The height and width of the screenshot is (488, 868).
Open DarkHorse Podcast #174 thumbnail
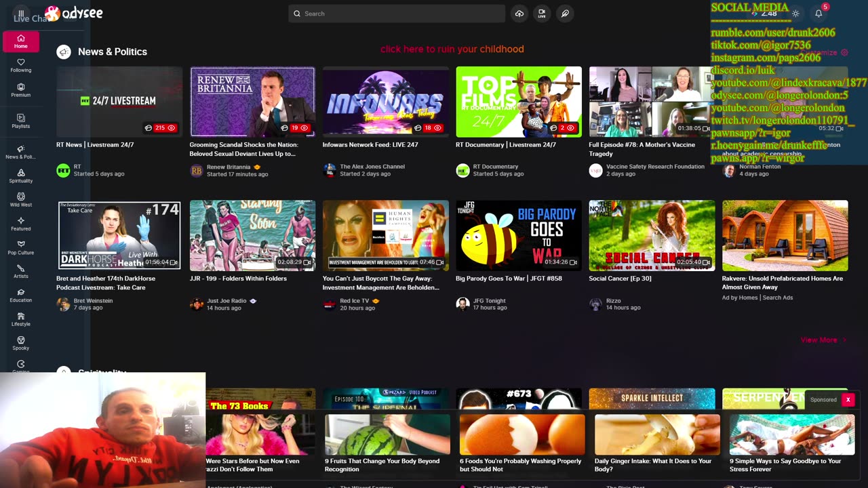[x=119, y=235]
